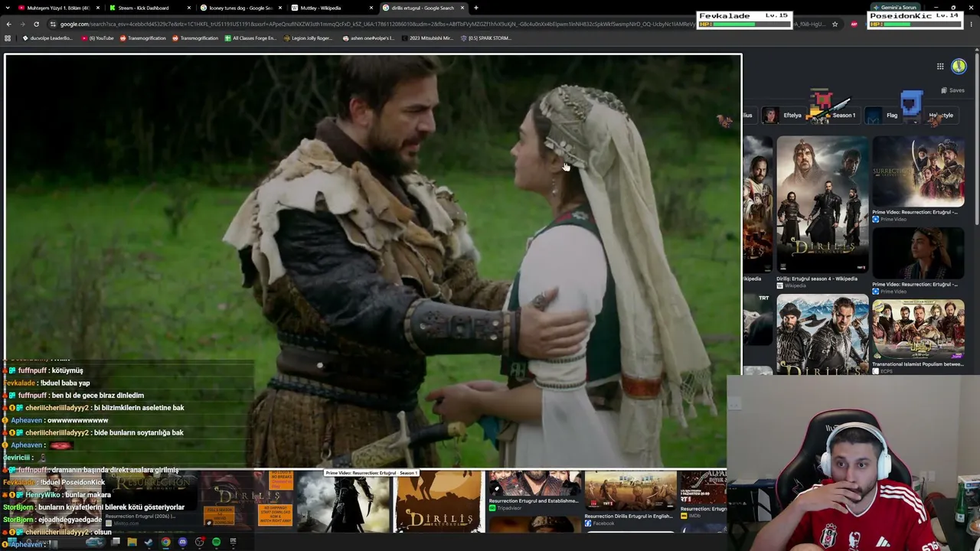Open a new browser tab
The image size is (980, 551).
coord(476,8)
